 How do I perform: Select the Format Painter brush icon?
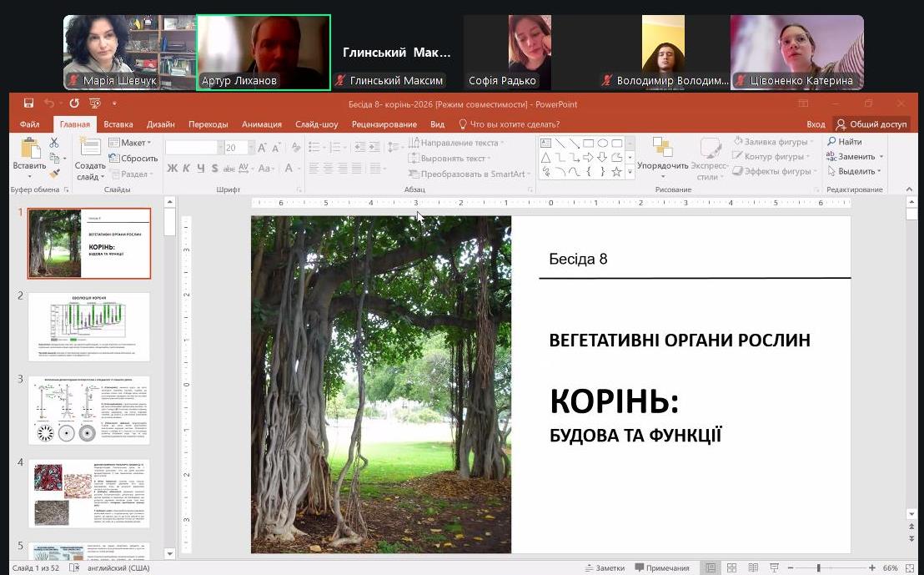[56, 173]
